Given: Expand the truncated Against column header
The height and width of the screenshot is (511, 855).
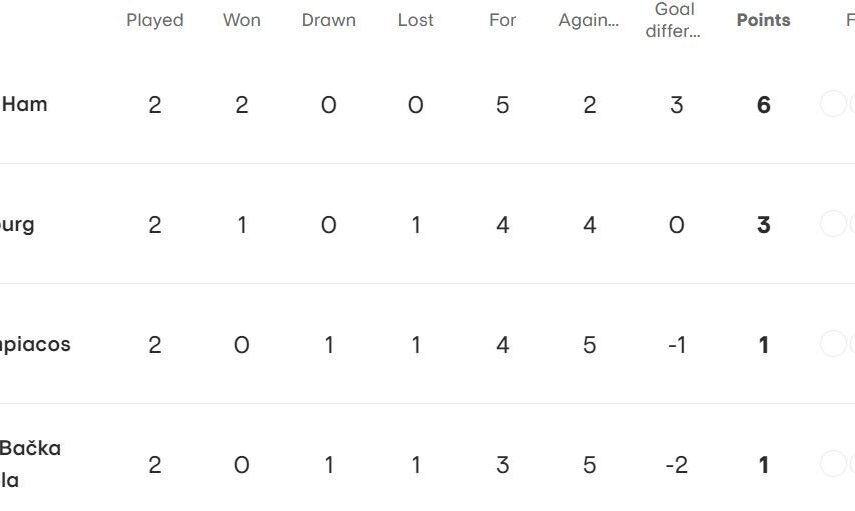Looking at the screenshot, I should [589, 20].
